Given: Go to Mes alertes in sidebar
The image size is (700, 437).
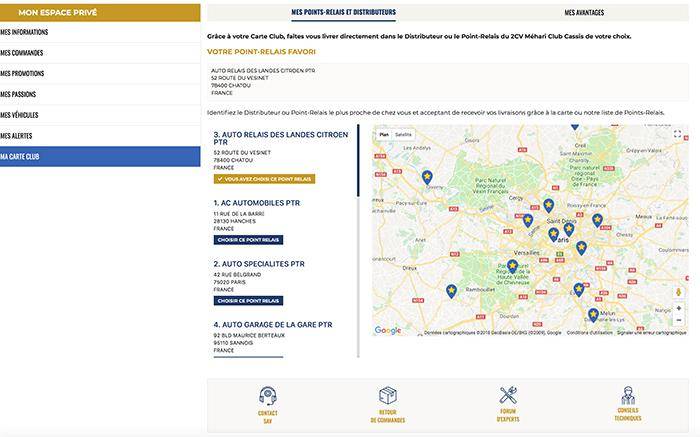Looking at the screenshot, I should [100, 136].
